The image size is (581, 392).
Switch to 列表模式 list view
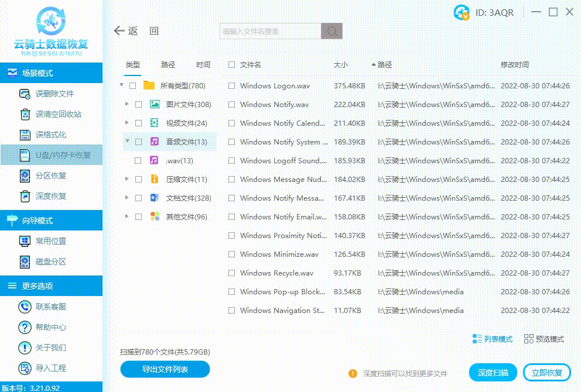point(493,339)
